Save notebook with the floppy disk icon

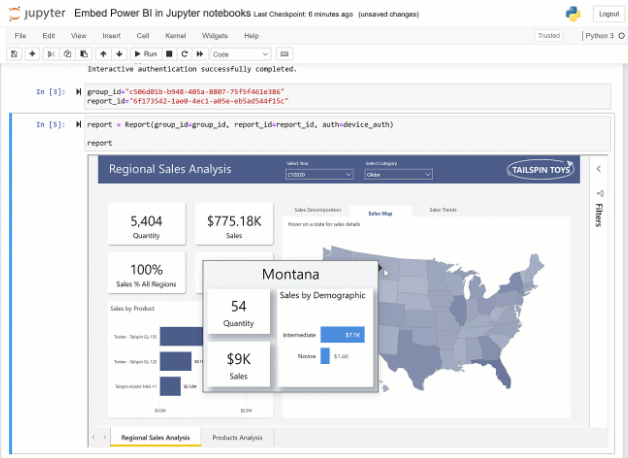click(14, 54)
